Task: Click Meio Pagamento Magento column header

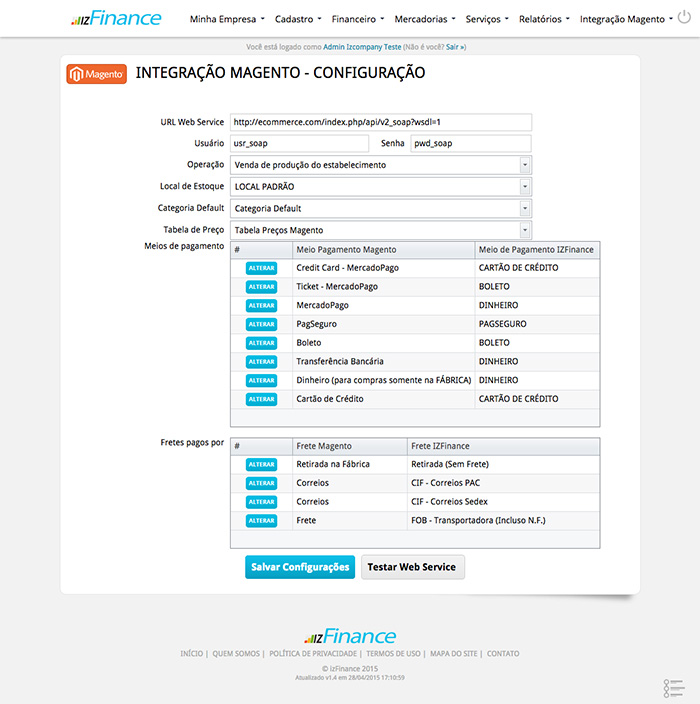Action: coord(383,250)
